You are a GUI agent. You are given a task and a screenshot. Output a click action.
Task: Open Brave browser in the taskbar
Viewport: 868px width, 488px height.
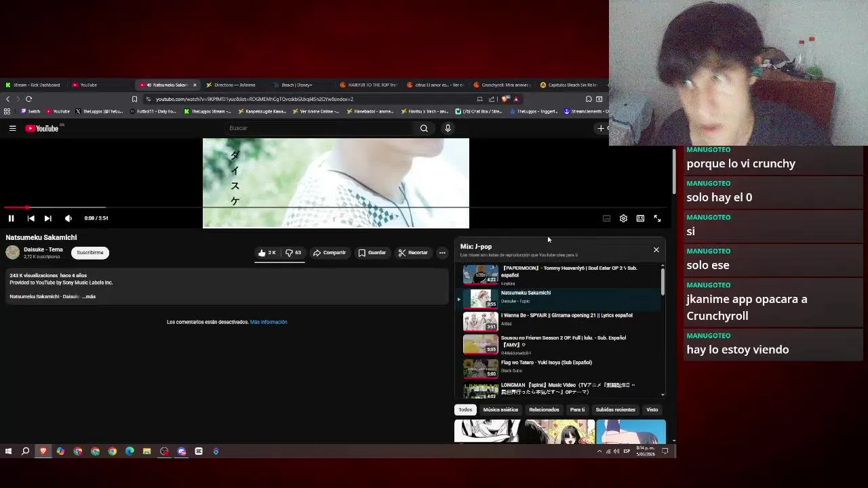tap(43, 451)
